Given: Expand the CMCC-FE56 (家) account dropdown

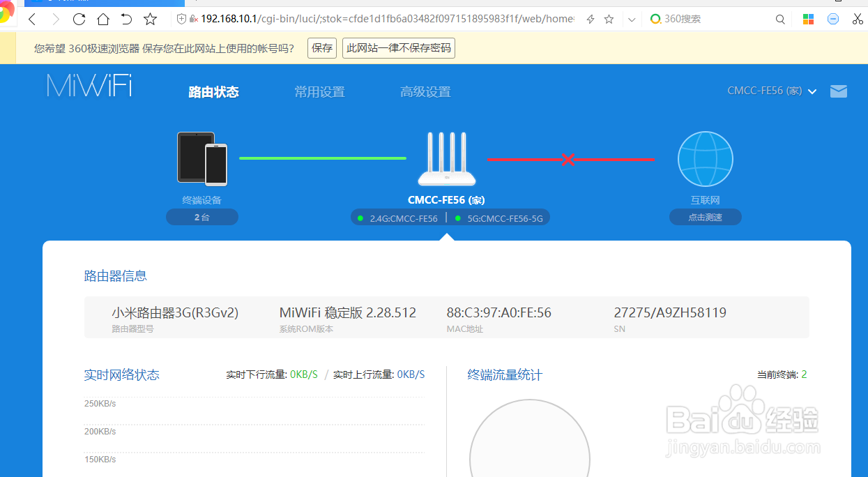Looking at the screenshot, I should click(772, 91).
